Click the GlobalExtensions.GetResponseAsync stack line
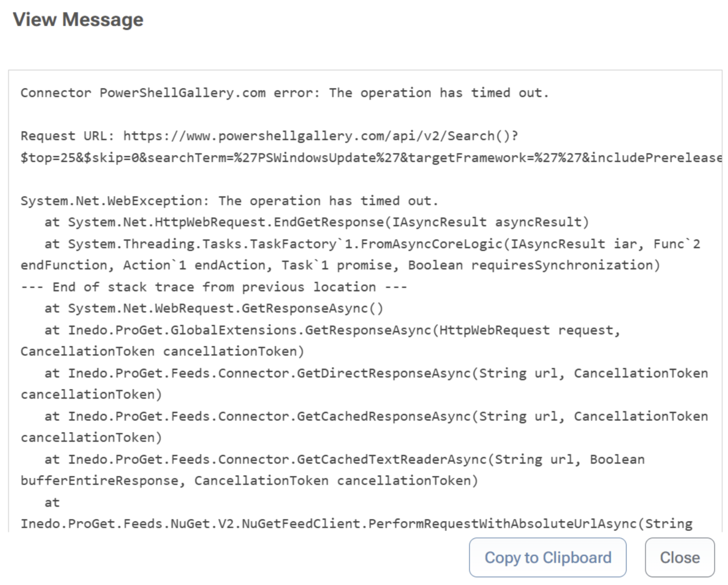This screenshot has height=585, width=728. (333, 330)
